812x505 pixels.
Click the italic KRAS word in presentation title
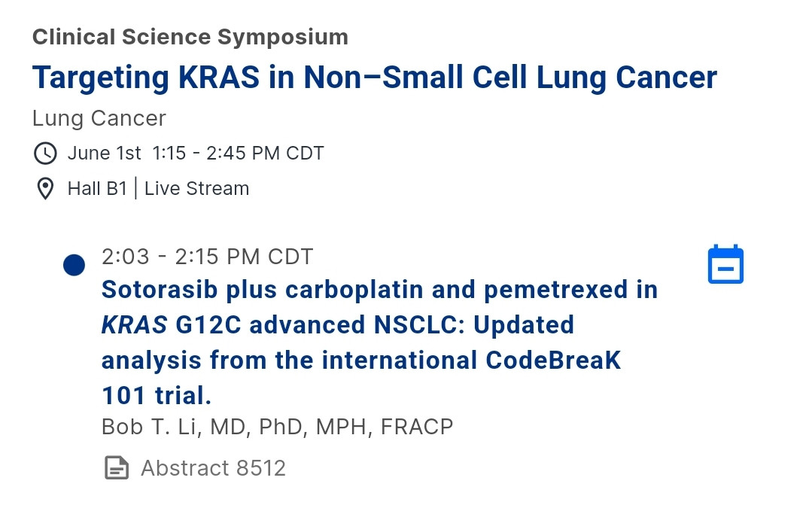(x=134, y=325)
